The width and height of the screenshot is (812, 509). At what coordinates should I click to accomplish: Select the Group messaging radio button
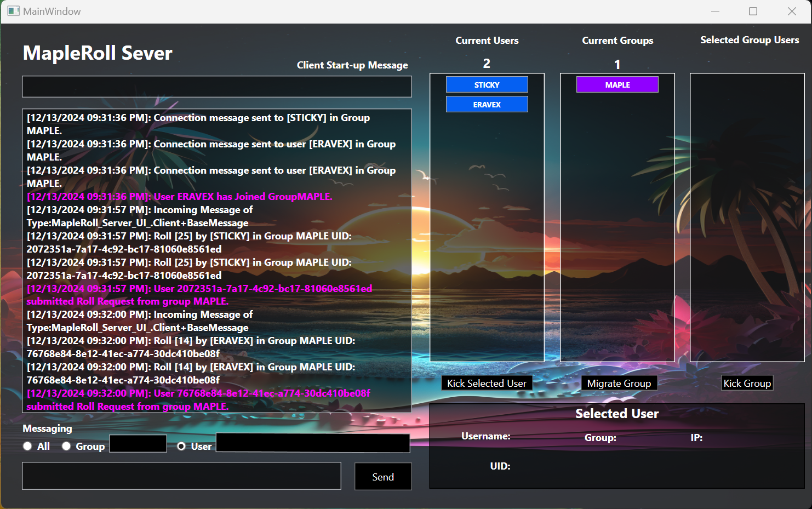click(66, 446)
